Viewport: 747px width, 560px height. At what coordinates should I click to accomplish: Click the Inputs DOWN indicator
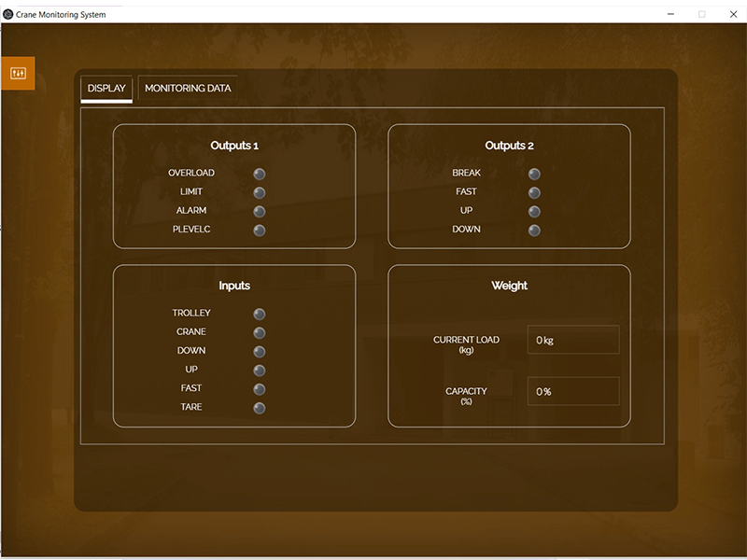[260, 352]
